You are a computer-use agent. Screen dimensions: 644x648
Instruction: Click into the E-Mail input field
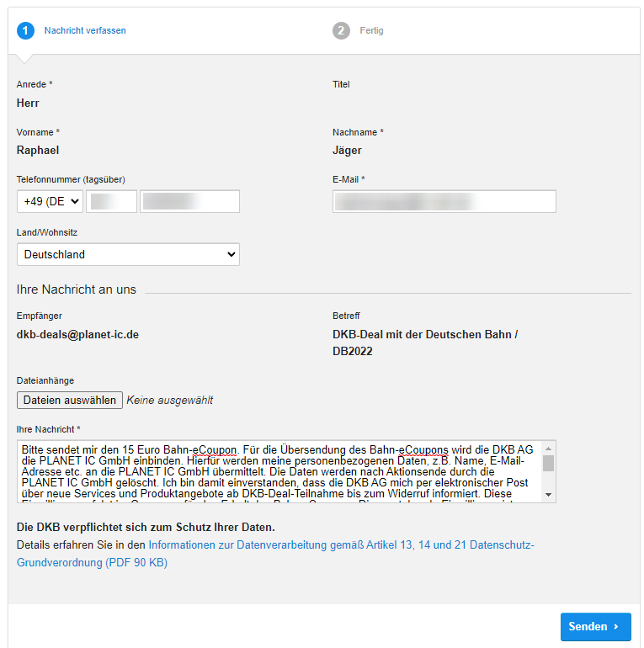pos(444,202)
